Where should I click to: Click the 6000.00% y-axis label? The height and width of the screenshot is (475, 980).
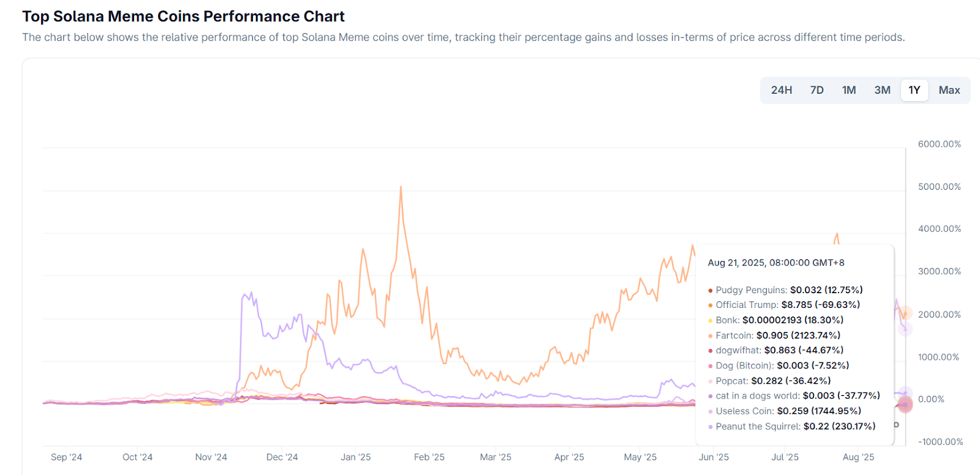pos(939,144)
